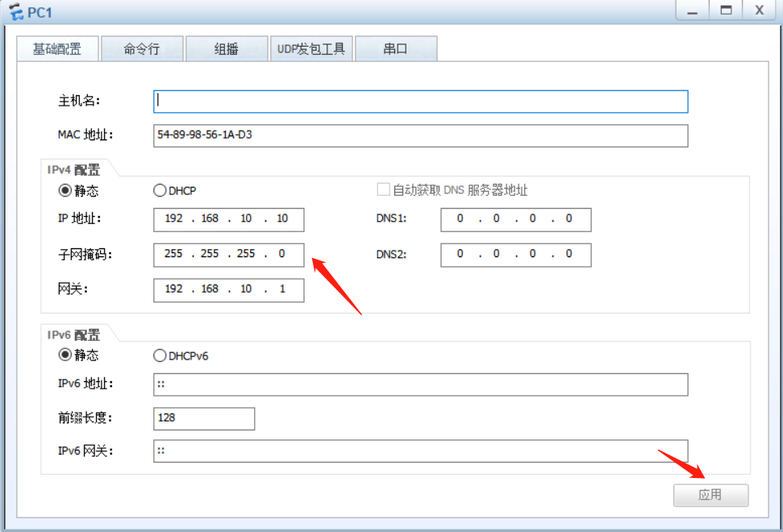The width and height of the screenshot is (783, 532).
Task: Click the PC1 window title icon
Action: (16, 12)
